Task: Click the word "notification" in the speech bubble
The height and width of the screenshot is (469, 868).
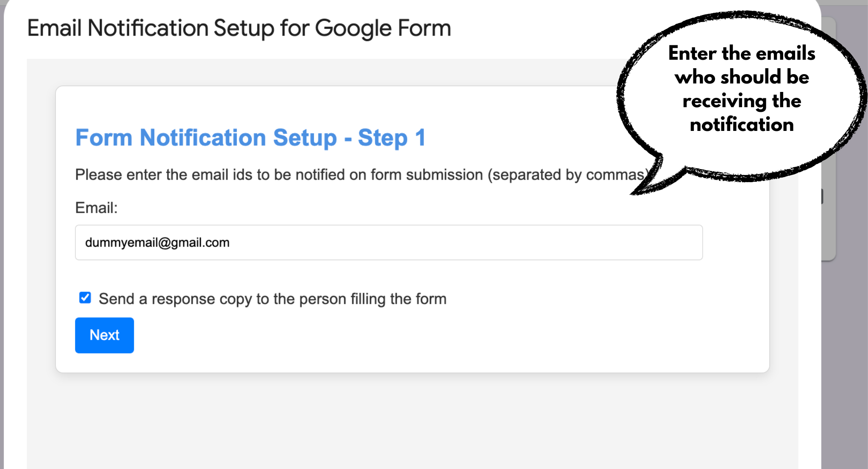Action: (x=742, y=125)
